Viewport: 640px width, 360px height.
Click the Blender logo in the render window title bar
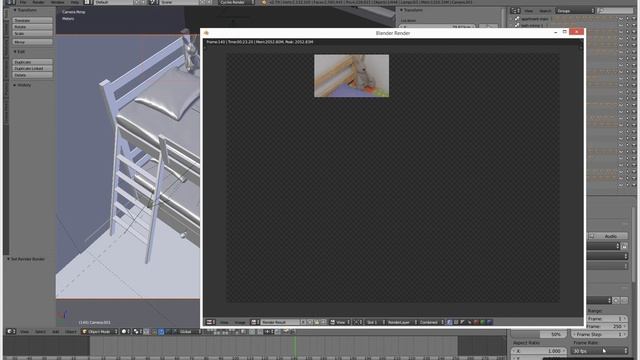206,33
